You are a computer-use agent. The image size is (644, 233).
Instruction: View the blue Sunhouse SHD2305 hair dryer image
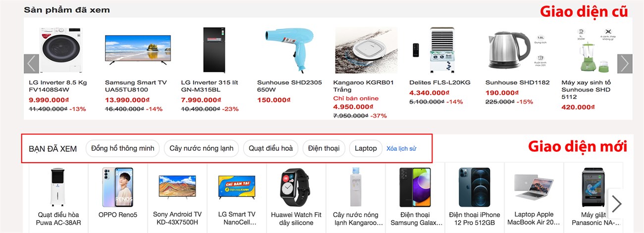(x=290, y=49)
